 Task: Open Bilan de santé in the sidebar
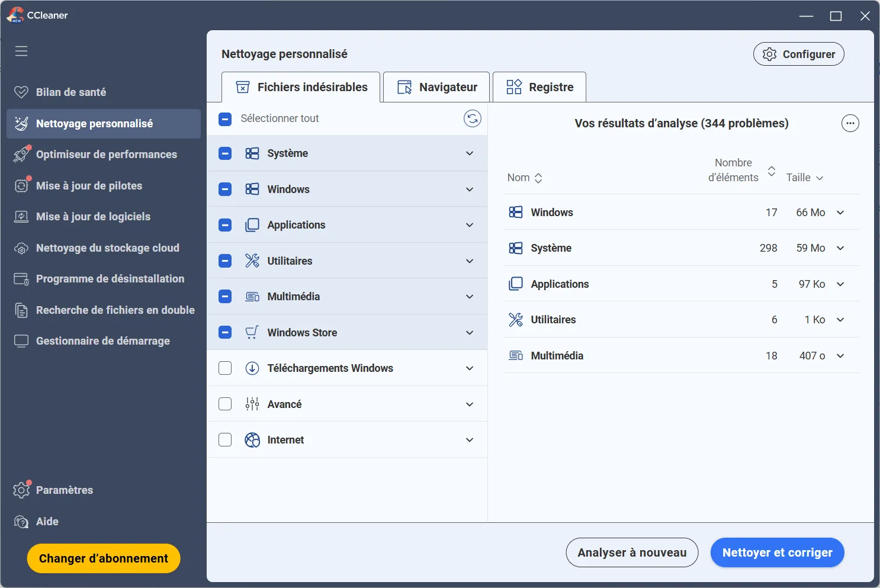[x=104, y=92]
